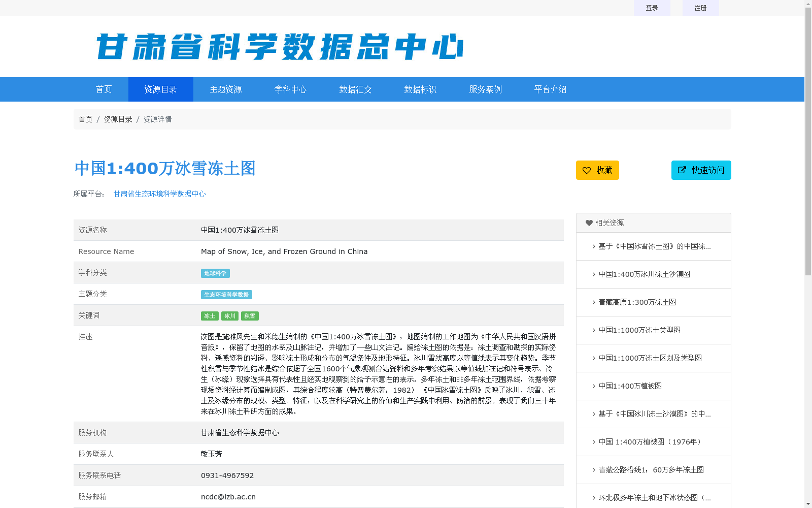The width and height of the screenshot is (812, 508).
Task: Click 注册 at the top bar
Action: tap(701, 8)
